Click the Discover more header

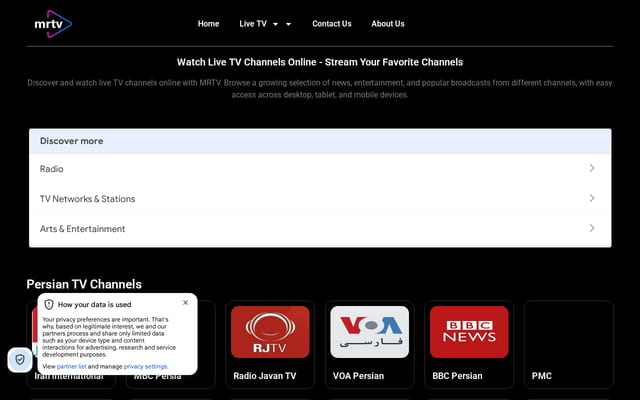coord(320,141)
